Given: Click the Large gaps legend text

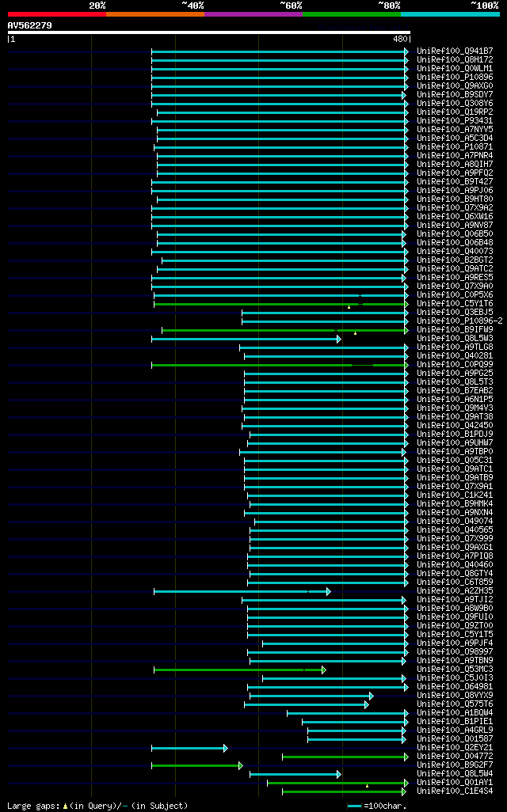Looking at the screenshot, I should pos(97,806).
